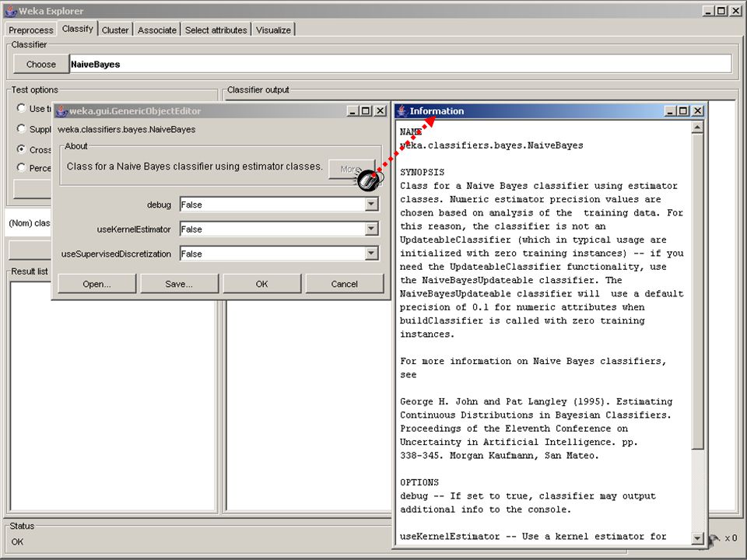Screen dimensions: 747x560
Task: Maximize the GenericObjectEditor dialog
Action: (x=366, y=111)
